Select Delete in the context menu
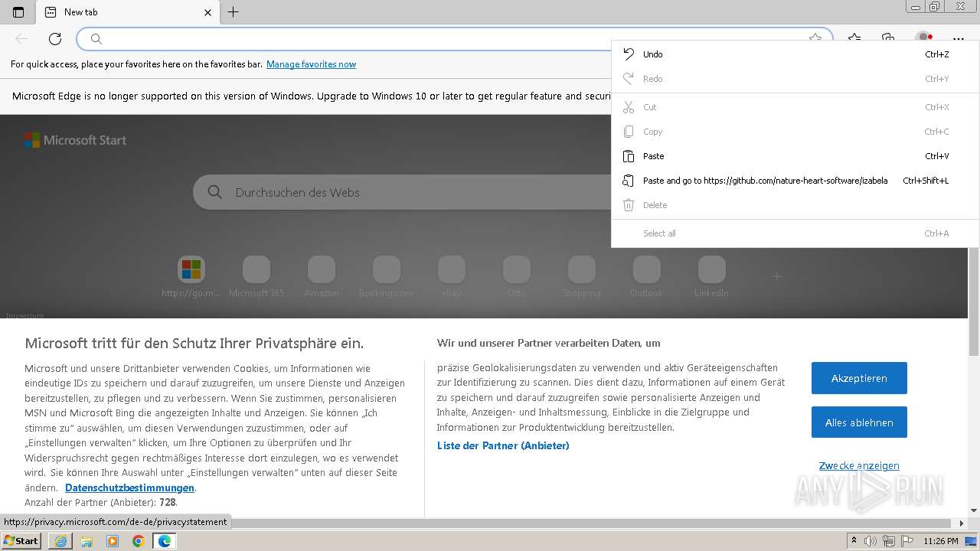 (x=795, y=205)
